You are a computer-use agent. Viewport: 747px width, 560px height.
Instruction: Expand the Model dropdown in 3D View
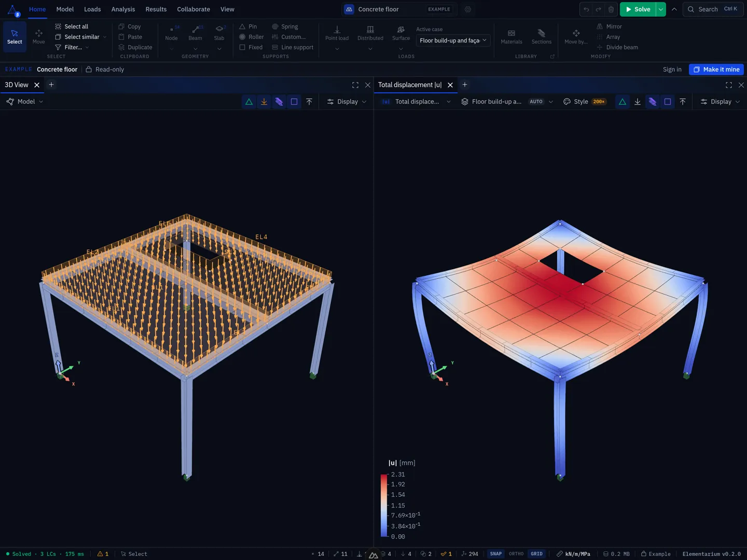pos(24,102)
